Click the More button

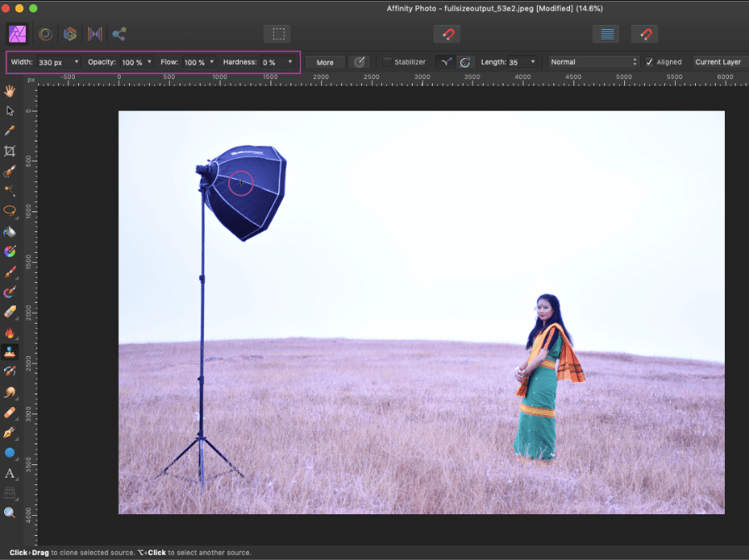click(x=325, y=62)
